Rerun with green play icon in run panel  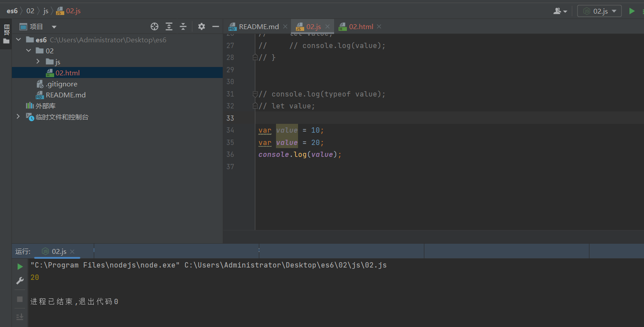point(20,267)
